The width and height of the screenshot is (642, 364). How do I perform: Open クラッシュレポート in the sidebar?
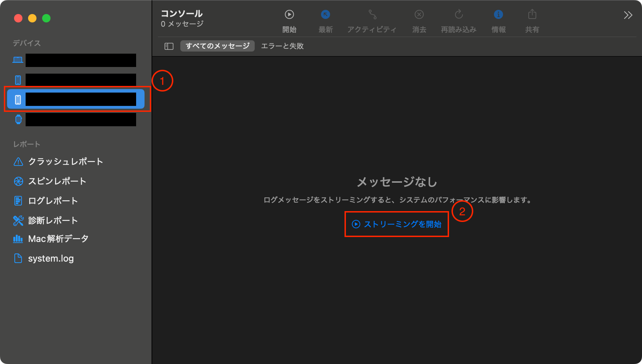pos(65,162)
